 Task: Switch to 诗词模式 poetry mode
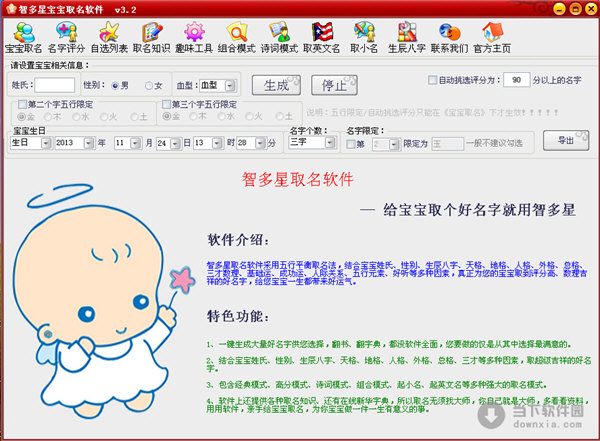pos(279,38)
